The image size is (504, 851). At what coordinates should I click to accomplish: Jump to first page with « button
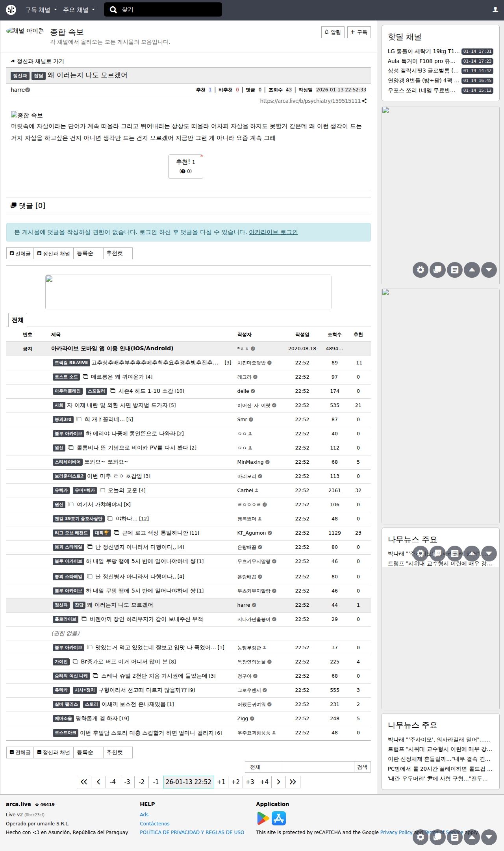(84, 782)
